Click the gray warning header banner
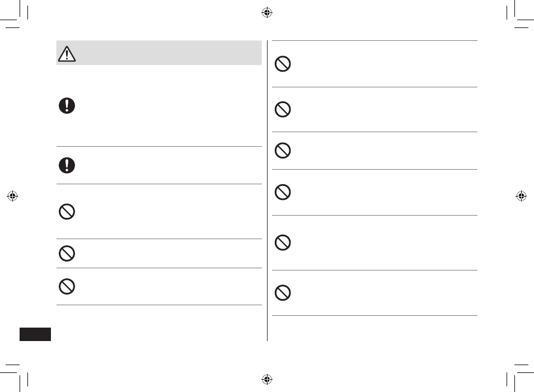Viewport: 534px width, 392px height. pos(159,53)
